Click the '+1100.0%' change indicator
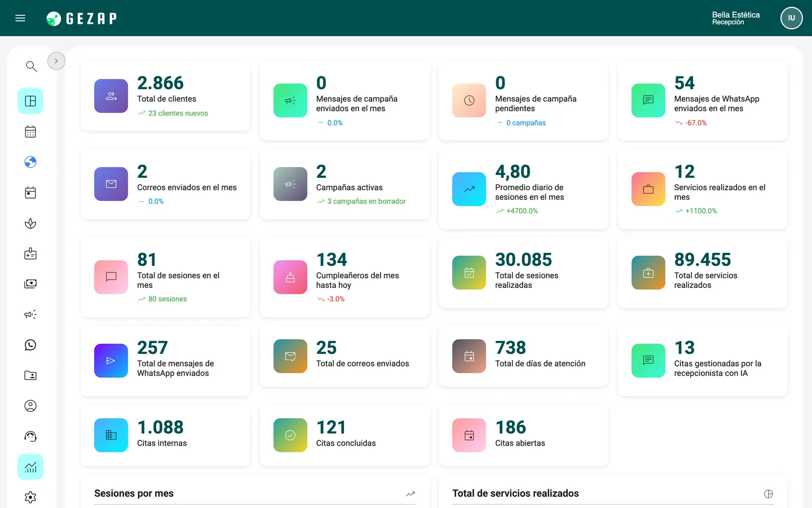The height and width of the screenshot is (508, 812). click(701, 211)
